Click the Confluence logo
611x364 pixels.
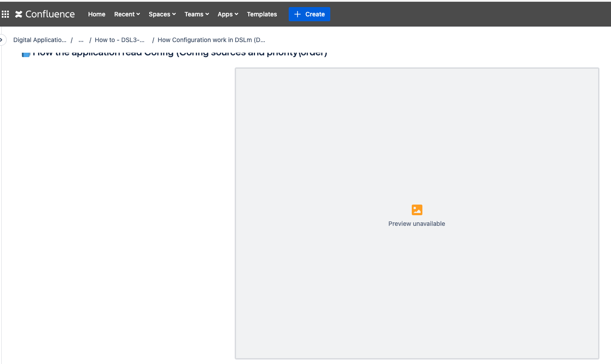pyautogui.click(x=45, y=14)
